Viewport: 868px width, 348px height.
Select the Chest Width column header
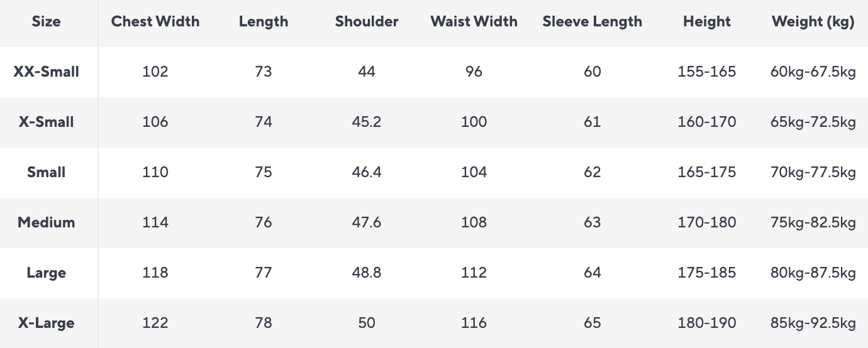click(155, 21)
